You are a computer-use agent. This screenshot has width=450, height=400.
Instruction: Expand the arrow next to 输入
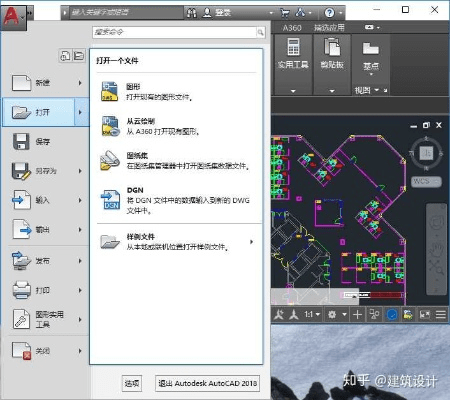(80, 200)
